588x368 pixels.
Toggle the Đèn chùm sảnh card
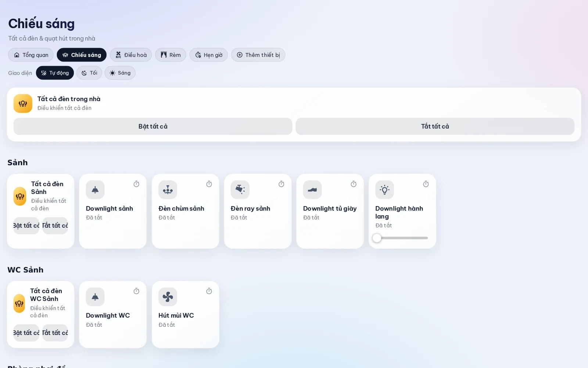[186, 211]
